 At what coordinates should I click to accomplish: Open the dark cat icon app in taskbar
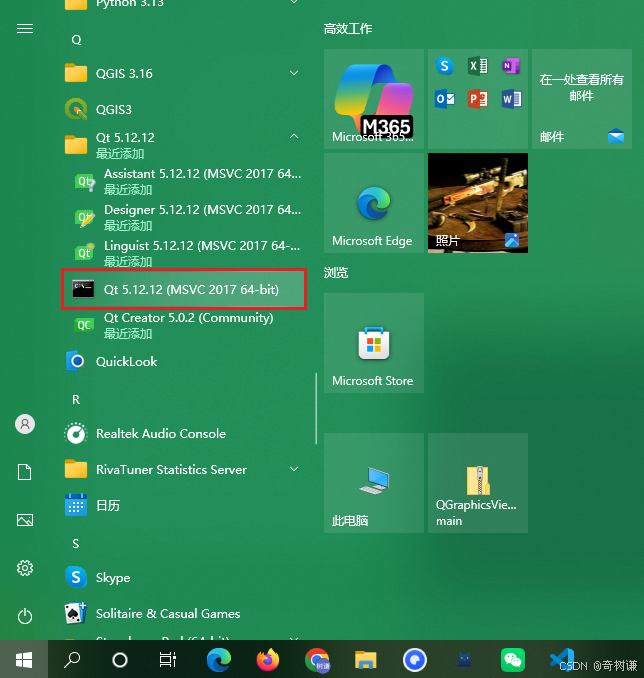[x=464, y=660]
